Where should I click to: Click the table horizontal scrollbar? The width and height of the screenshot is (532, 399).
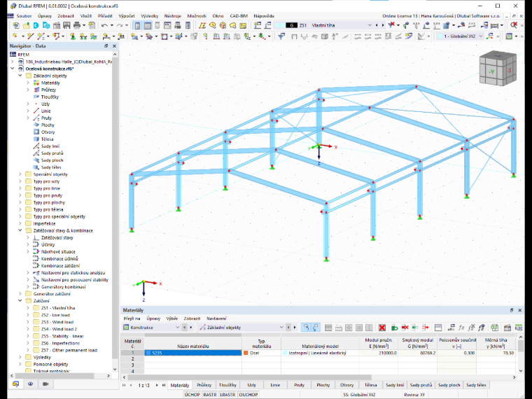coord(249,377)
